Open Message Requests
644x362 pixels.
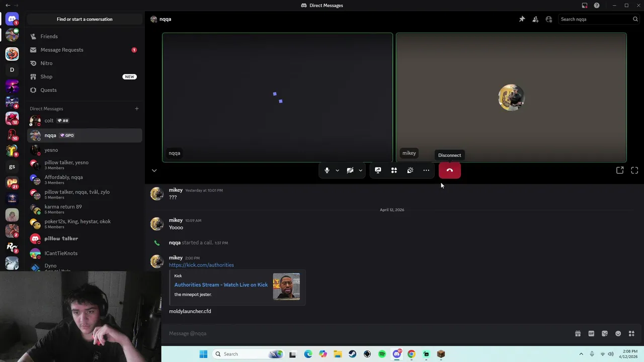point(85,50)
